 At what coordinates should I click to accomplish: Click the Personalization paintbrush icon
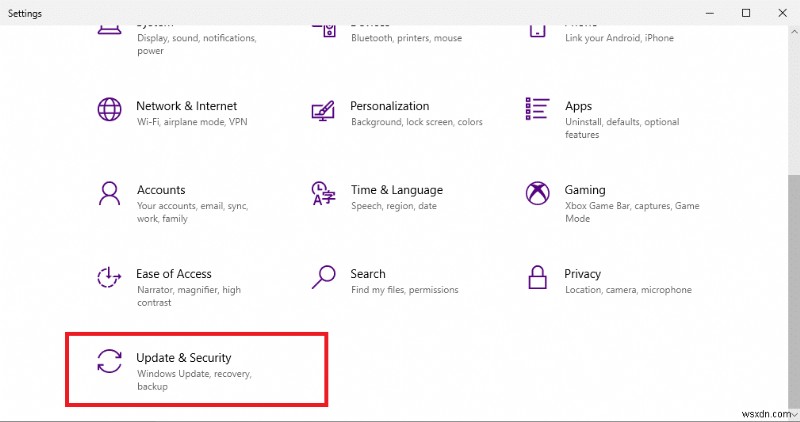pos(323,110)
